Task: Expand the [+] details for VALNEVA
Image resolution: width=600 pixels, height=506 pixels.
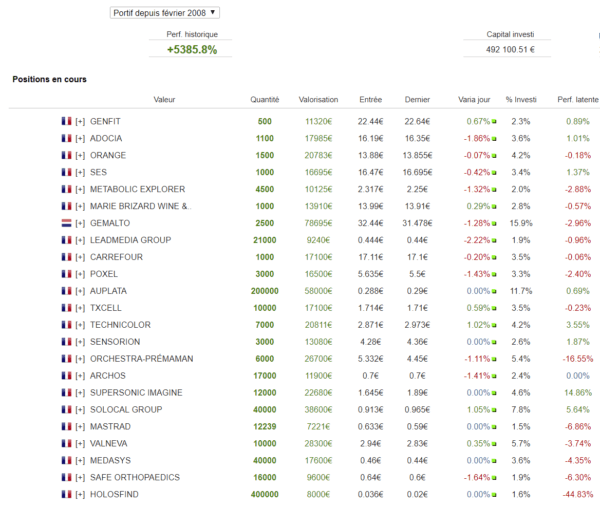Action: (80, 444)
